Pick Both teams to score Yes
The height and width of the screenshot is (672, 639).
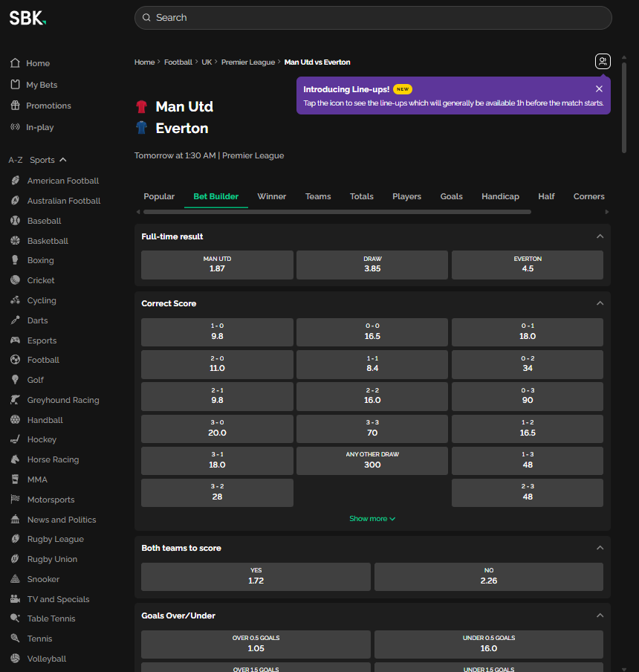[x=256, y=576]
